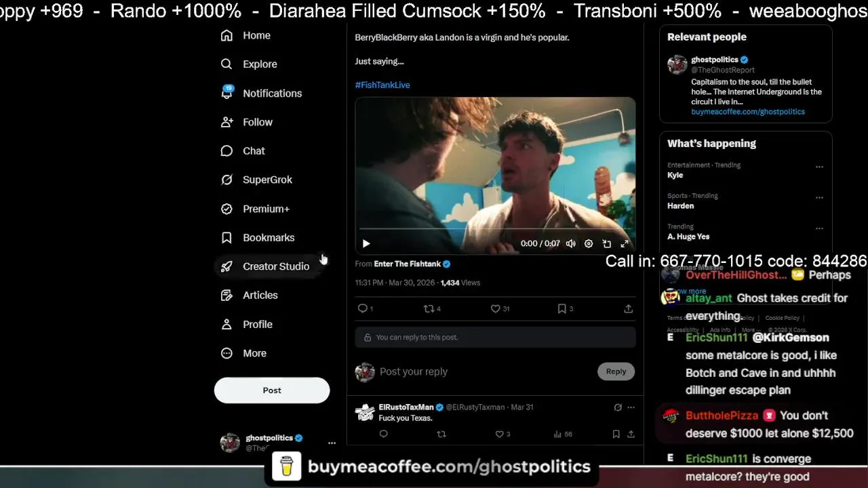The image size is (868, 488).
Task: Play the video with the play button
Action: point(366,244)
